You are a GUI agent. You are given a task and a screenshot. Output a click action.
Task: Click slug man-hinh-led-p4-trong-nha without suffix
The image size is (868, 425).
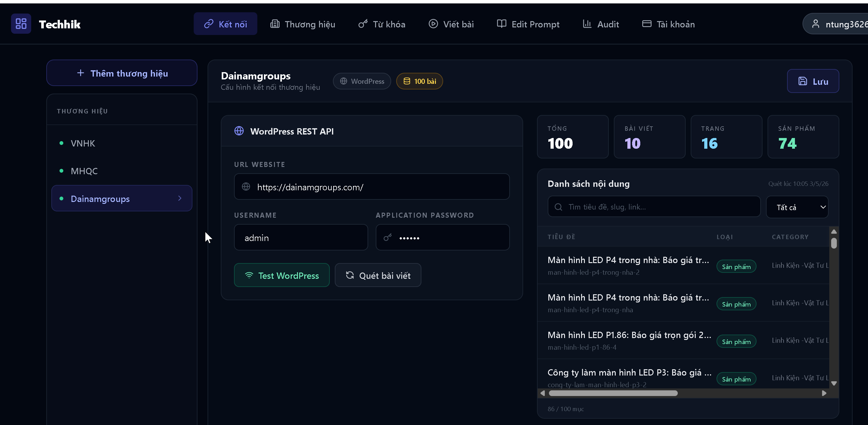(590, 310)
